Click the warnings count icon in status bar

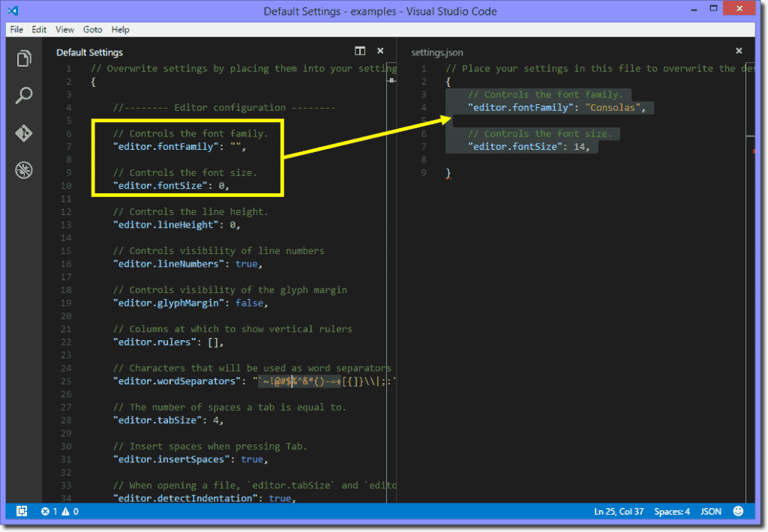65,512
